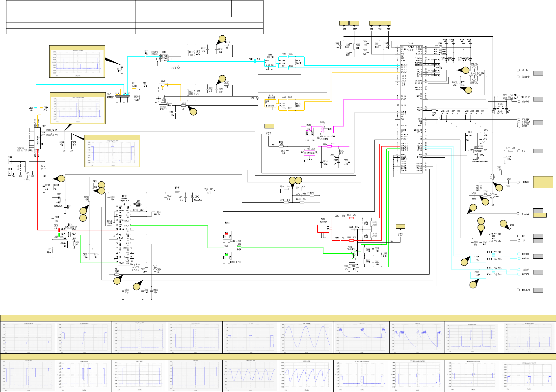Click the yellow probe marker below R828
The width and height of the screenshot is (556, 392).
[193, 112]
